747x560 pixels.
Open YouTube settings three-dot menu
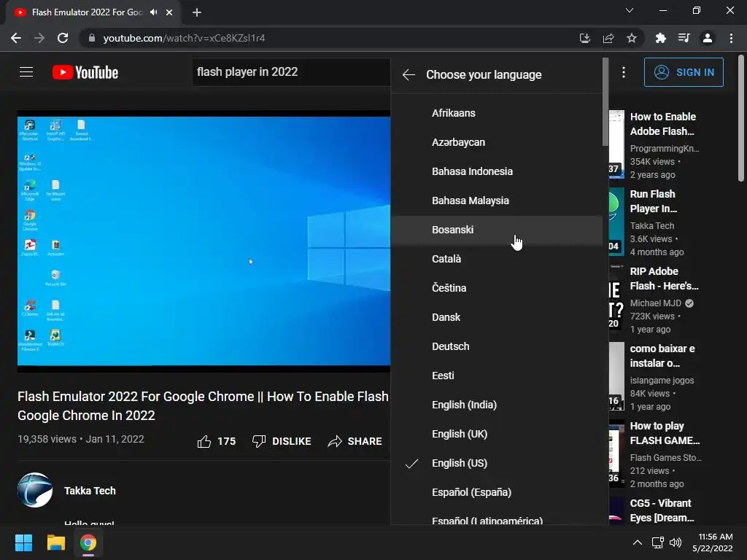point(624,72)
